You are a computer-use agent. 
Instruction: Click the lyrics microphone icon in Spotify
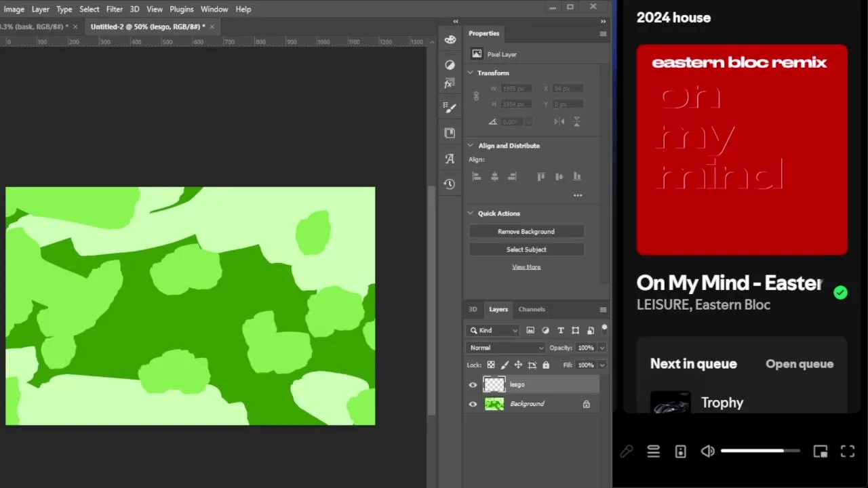click(x=626, y=451)
